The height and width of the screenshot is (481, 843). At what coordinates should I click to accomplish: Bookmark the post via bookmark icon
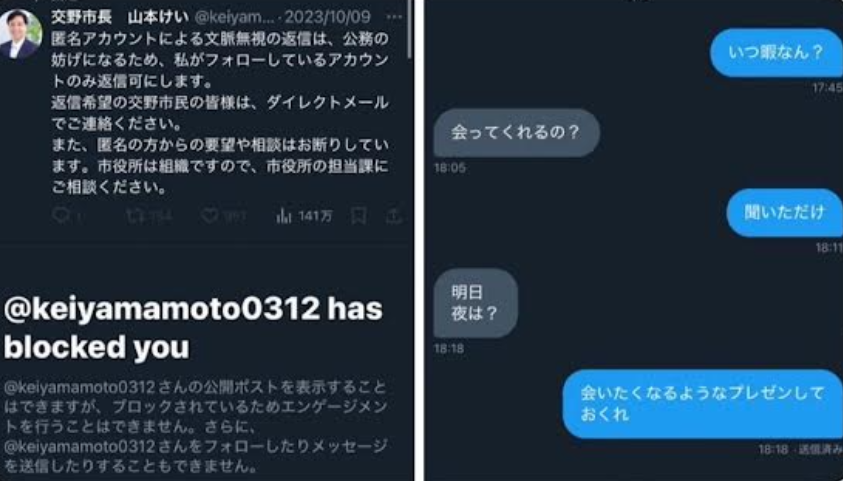359,216
